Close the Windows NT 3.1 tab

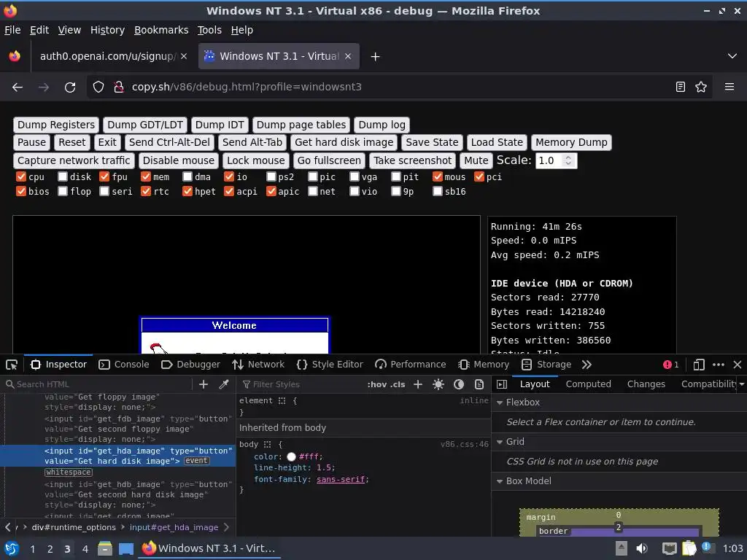tap(348, 56)
